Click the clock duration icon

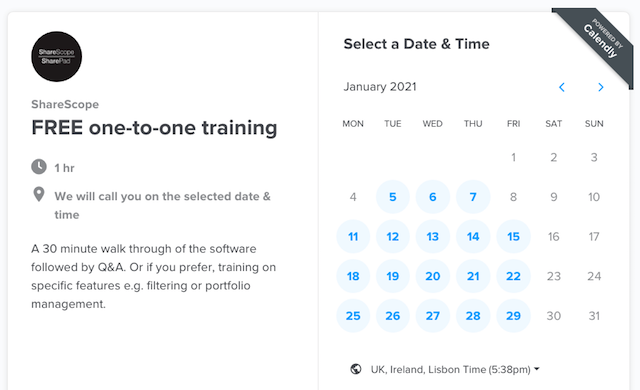pyautogui.click(x=39, y=167)
